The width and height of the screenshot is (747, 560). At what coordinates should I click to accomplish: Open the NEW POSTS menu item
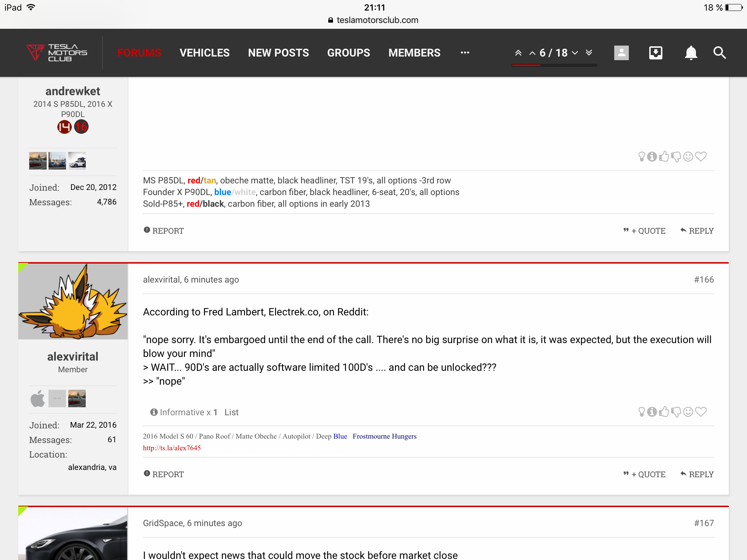click(x=278, y=53)
